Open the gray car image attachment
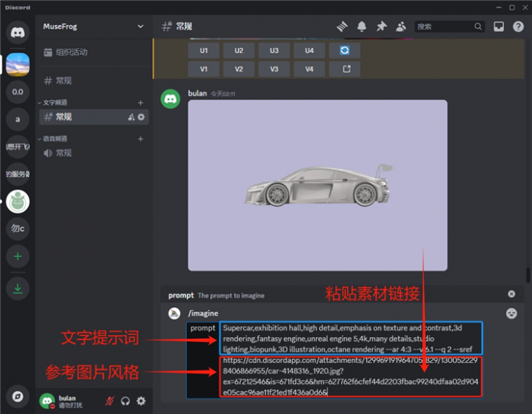532x414 pixels. [318, 185]
